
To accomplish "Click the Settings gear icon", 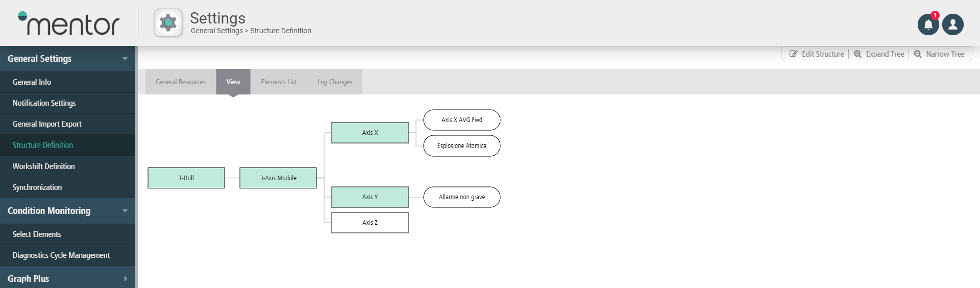I will [168, 23].
